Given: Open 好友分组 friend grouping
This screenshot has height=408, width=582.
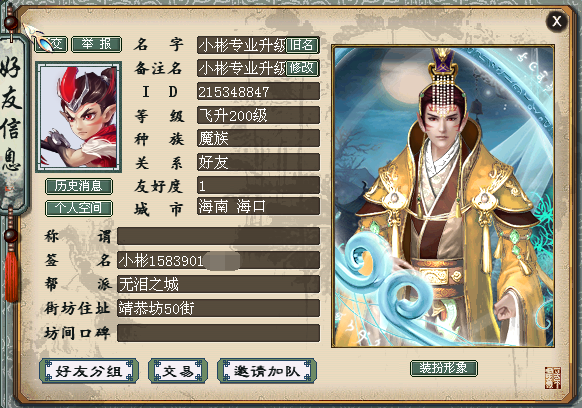Looking at the screenshot, I should point(89,371).
